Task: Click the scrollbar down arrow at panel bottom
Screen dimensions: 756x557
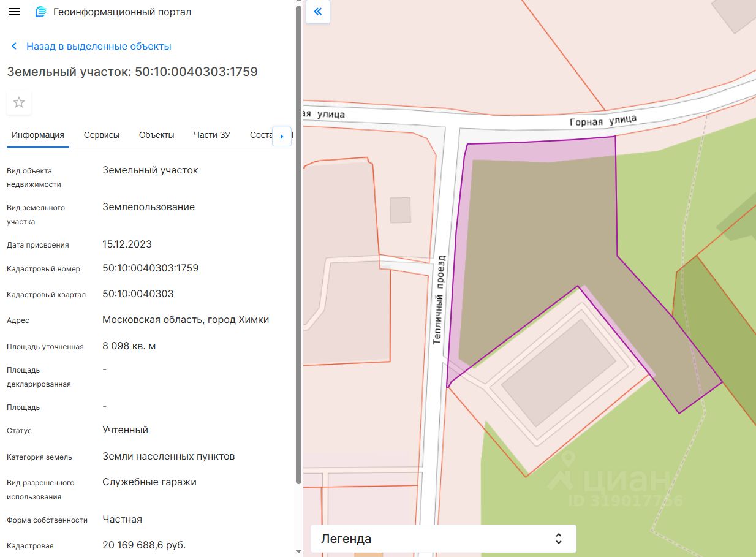Action: [x=298, y=553]
